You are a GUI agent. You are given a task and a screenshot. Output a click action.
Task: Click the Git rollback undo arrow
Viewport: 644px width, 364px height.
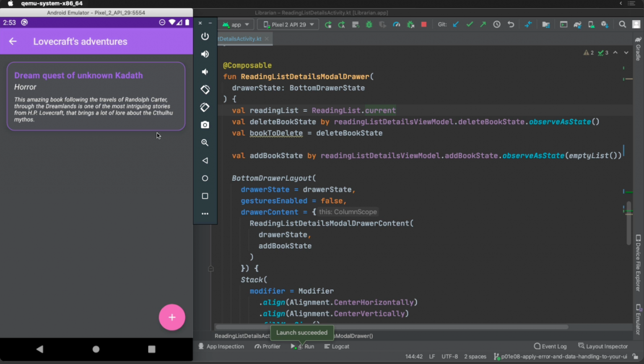511,25
